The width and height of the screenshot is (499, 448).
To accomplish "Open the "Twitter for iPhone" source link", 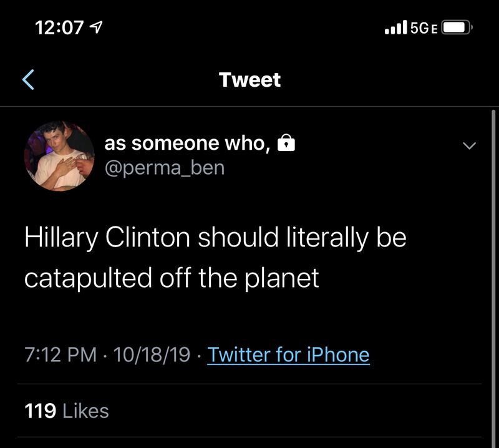I will (288, 355).
